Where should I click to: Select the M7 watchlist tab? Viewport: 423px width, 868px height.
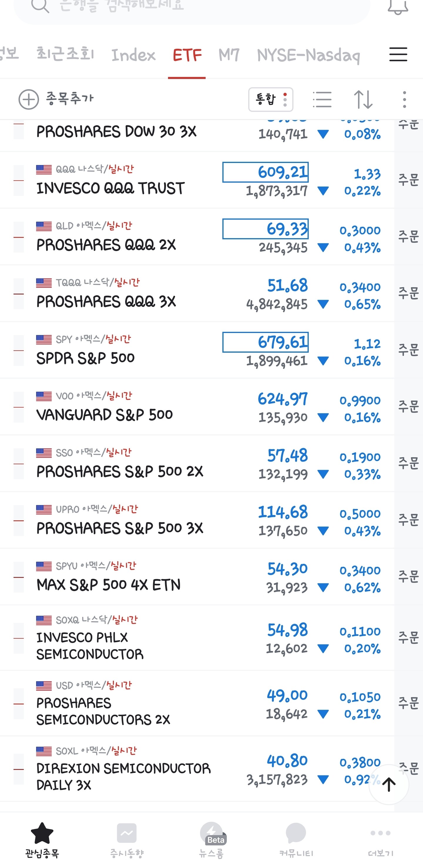point(229,55)
